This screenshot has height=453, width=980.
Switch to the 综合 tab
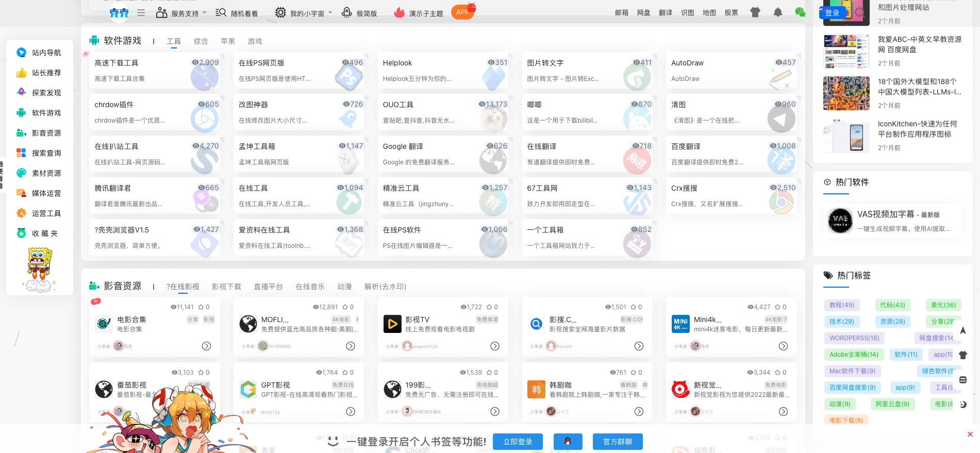click(x=201, y=41)
